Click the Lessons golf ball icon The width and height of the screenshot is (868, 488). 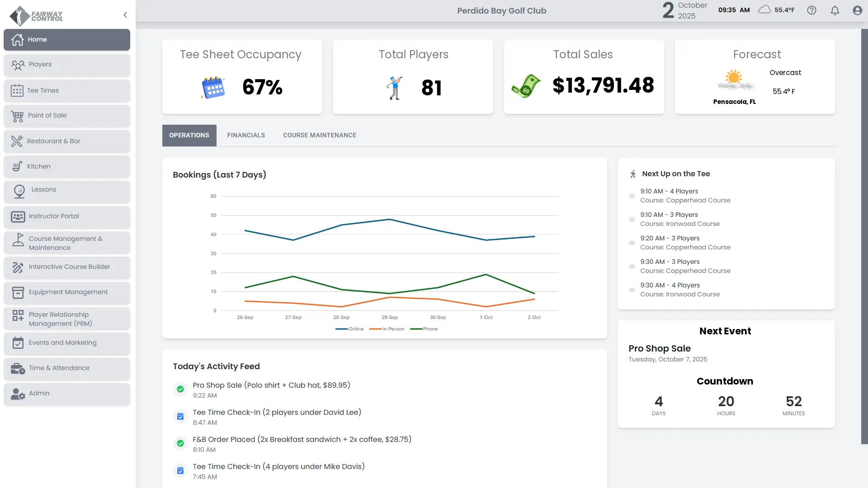[19, 191]
